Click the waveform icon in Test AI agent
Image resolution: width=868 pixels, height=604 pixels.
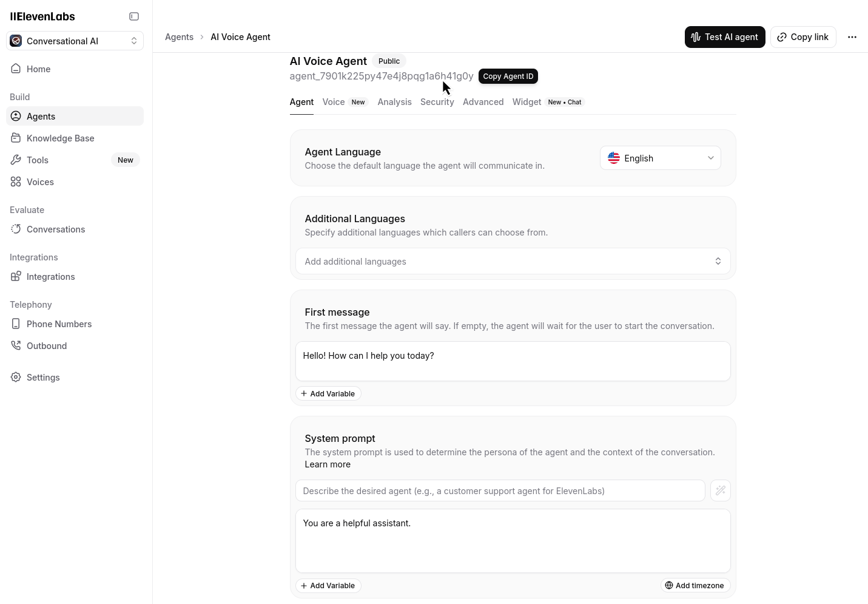(x=696, y=37)
